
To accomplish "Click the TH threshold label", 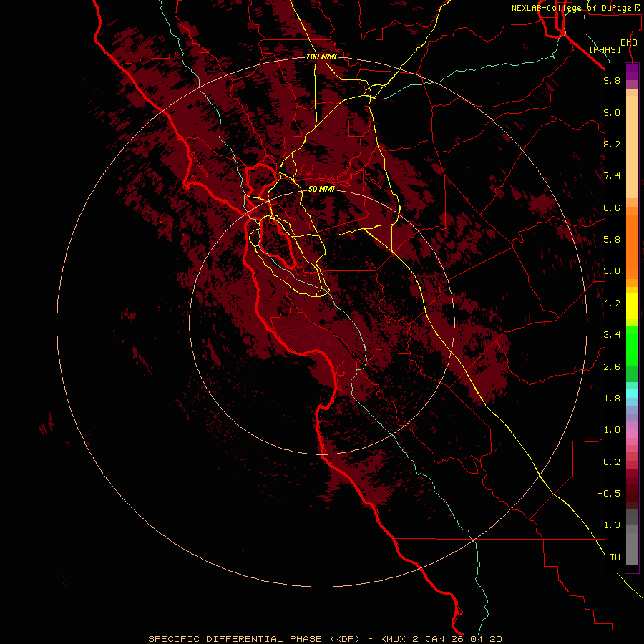I will pos(615,557).
